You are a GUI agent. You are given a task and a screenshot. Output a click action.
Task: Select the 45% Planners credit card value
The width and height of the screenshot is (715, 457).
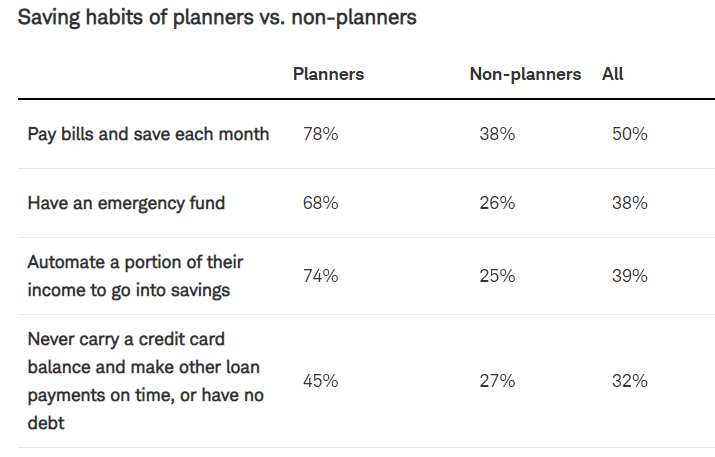click(x=320, y=381)
